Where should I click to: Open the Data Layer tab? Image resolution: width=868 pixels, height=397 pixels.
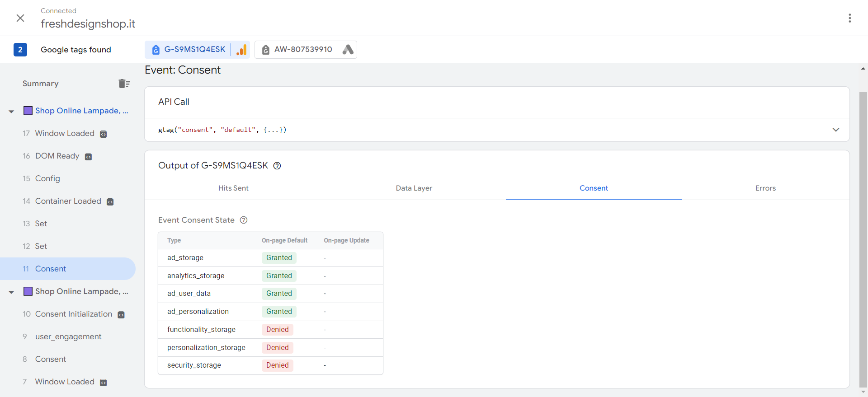click(414, 188)
